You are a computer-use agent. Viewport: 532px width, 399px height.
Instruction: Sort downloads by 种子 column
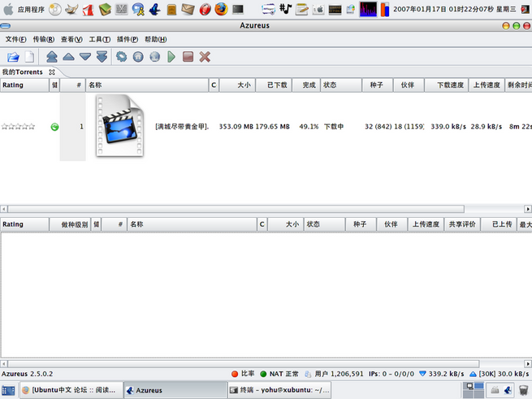tap(378, 85)
